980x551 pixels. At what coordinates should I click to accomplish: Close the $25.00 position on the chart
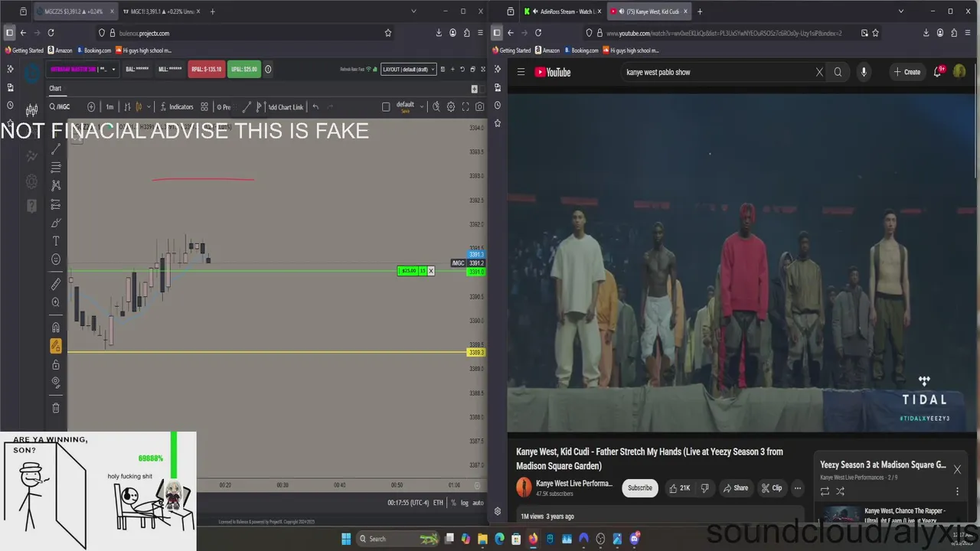click(x=431, y=271)
